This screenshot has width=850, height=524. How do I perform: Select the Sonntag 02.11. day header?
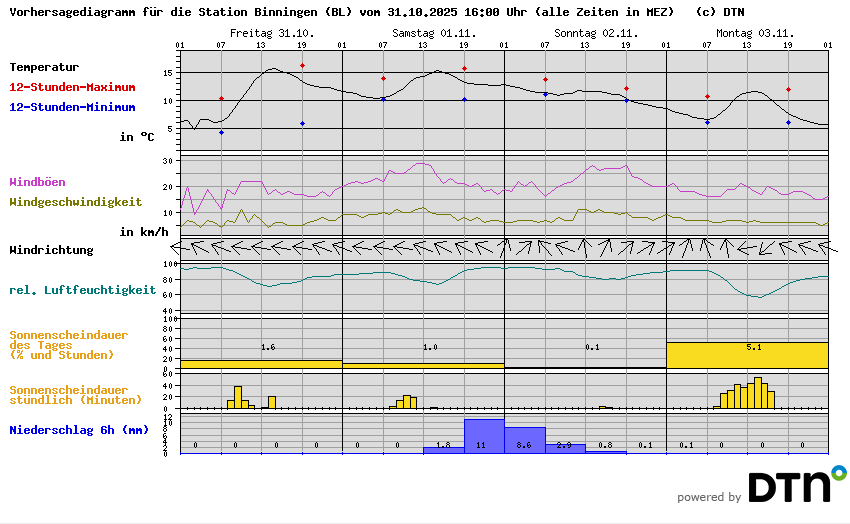(595, 33)
